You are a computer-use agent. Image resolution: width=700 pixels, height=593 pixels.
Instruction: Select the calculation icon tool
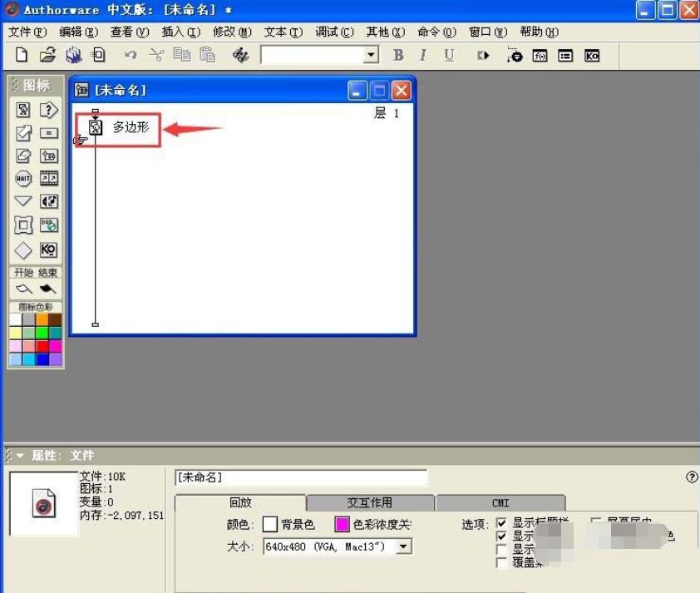pyautogui.click(x=49, y=132)
